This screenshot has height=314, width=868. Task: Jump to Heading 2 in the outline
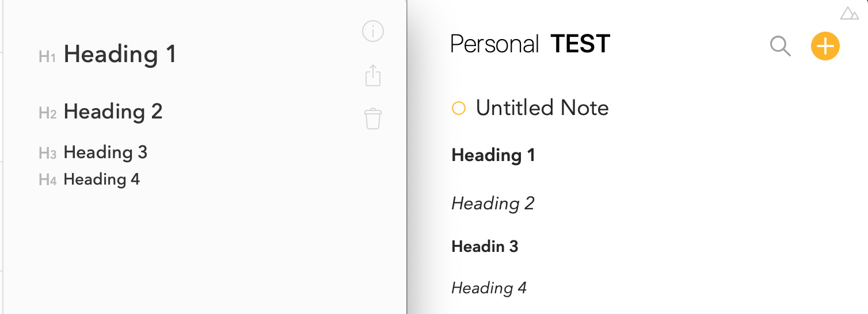pos(113,112)
